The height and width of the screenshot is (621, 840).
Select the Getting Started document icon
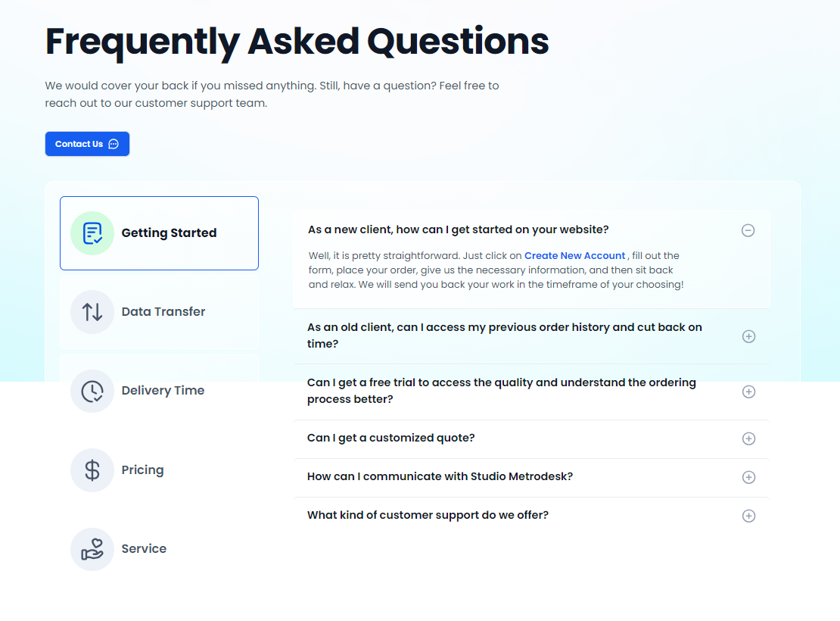pos(92,233)
